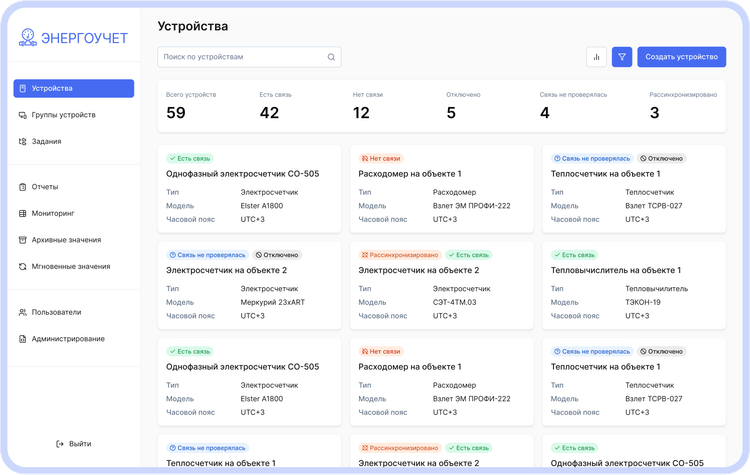Open the filter funnel icon button
Viewport: 750px width, 475px height.
(622, 57)
